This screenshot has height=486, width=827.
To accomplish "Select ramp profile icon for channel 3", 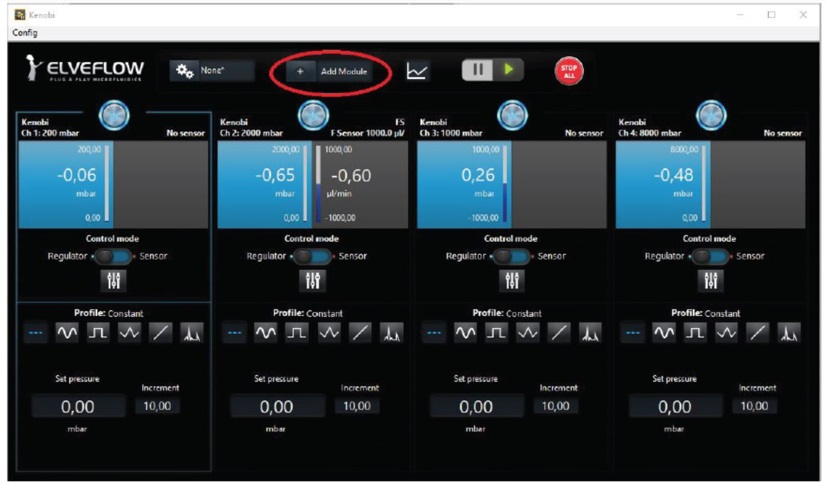I will pyautogui.click(x=559, y=333).
